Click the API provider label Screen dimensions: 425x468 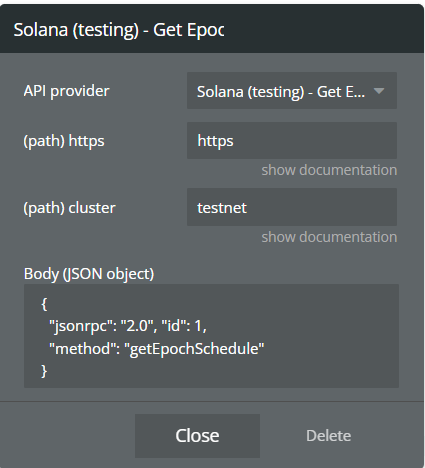66,91
